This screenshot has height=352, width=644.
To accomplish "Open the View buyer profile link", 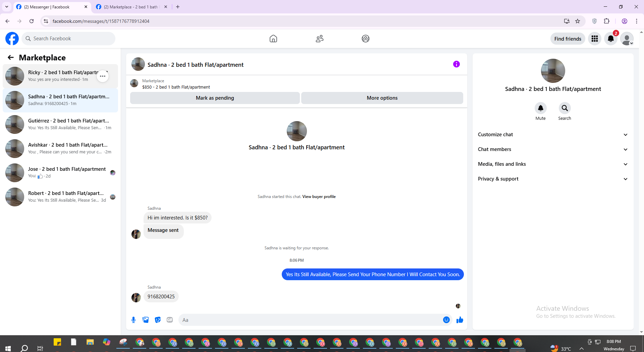I will tap(319, 197).
